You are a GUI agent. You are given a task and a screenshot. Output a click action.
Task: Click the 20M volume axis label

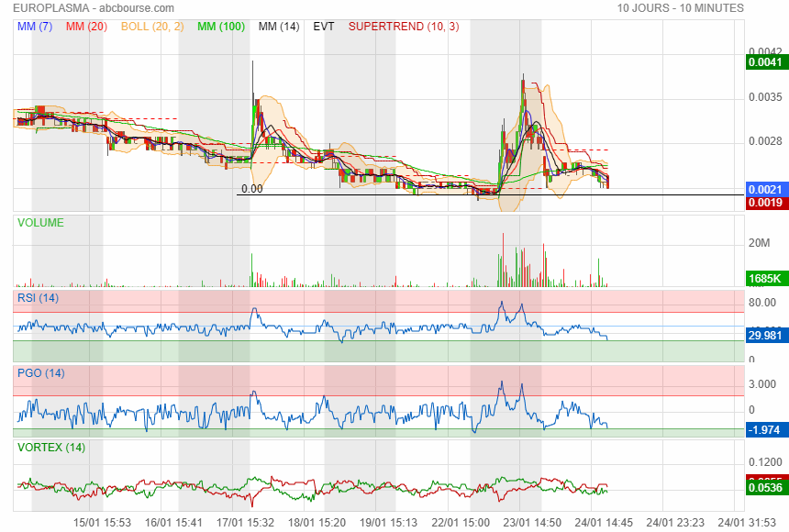tap(760, 243)
